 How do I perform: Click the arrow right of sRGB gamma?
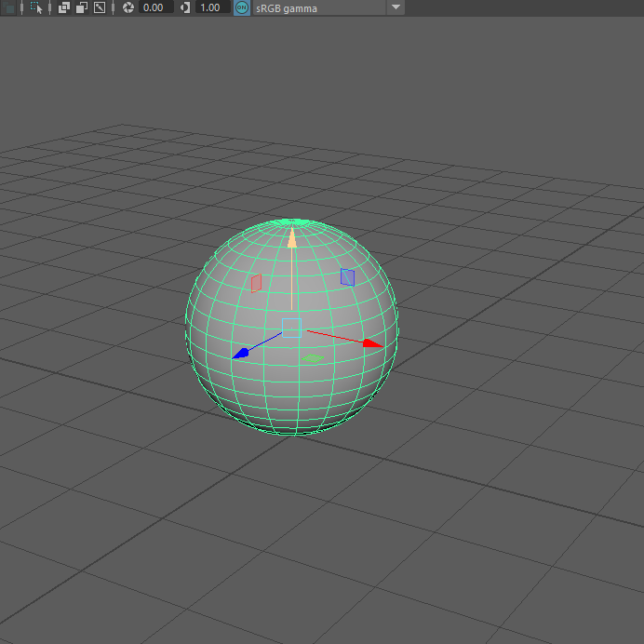(x=396, y=7)
